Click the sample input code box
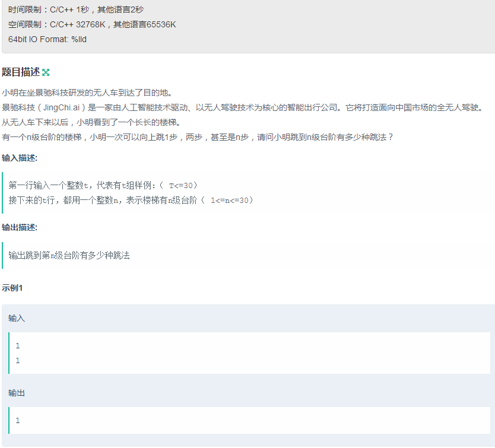The height and width of the screenshot is (448, 495). coord(249,353)
